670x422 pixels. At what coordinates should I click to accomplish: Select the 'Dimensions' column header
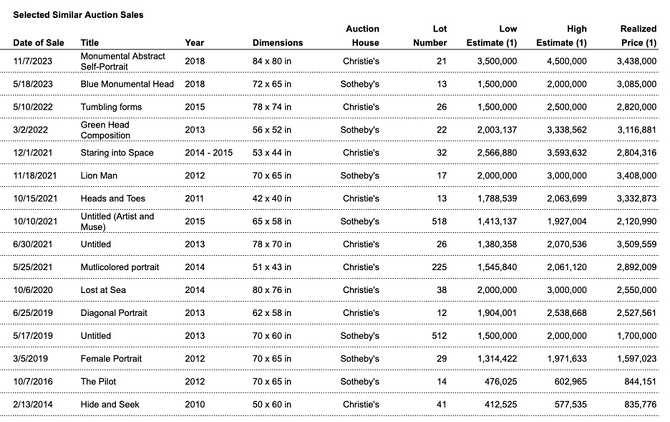[x=277, y=43]
